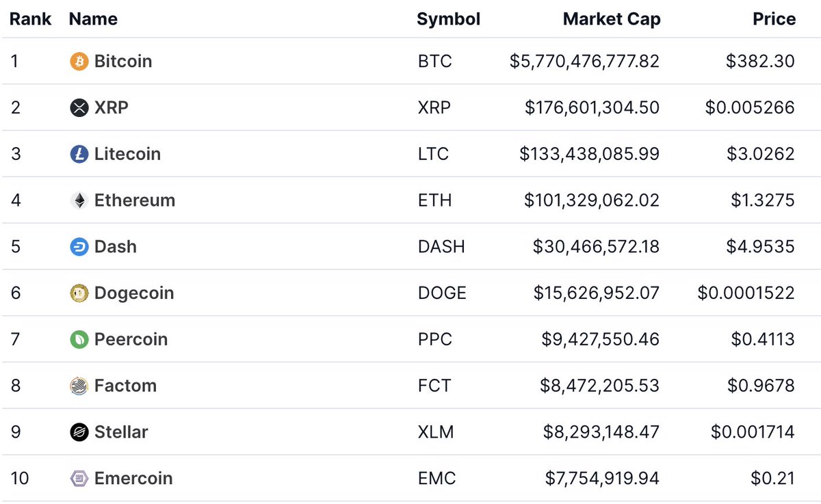821x504 pixels.
Task: Click the black XRP logo icon
Action: pyautogui.click(x=79, y=108)
